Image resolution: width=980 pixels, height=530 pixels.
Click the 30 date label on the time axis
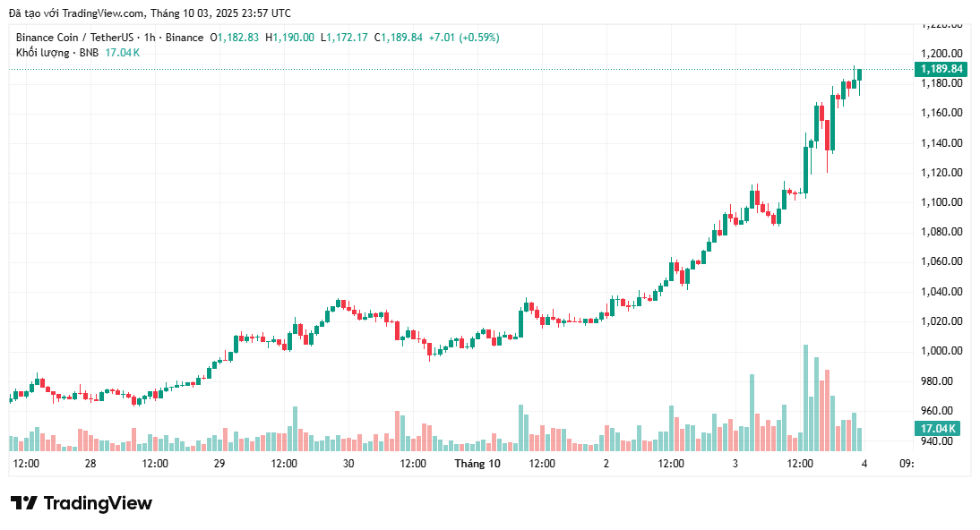pos(348,464)
